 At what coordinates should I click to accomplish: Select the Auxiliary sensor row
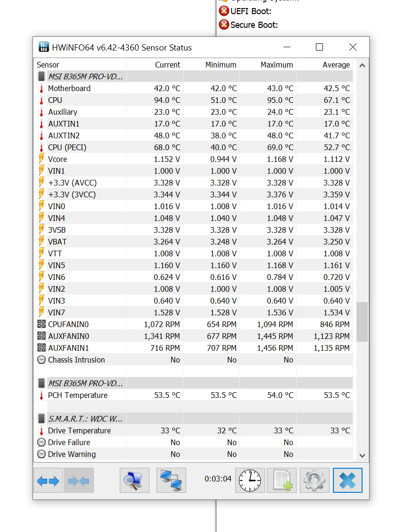pos(193,112)
